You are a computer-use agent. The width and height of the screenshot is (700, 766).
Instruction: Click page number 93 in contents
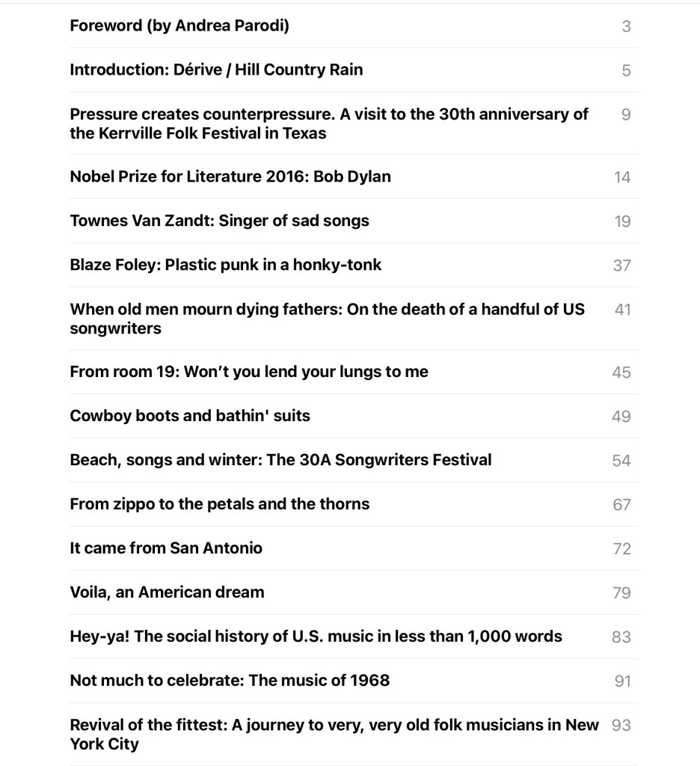click(621, 725)
